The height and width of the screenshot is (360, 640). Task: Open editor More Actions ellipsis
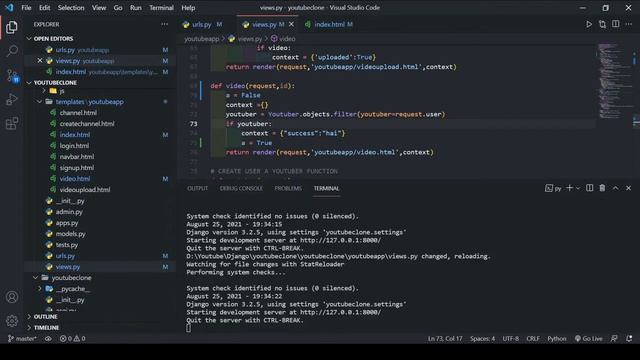pos(629,24)
